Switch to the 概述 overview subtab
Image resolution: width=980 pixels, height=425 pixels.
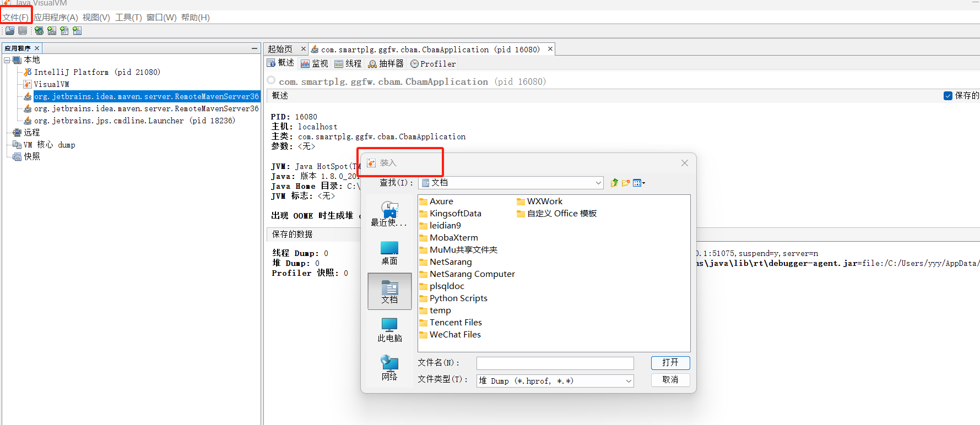coord(281,63)
